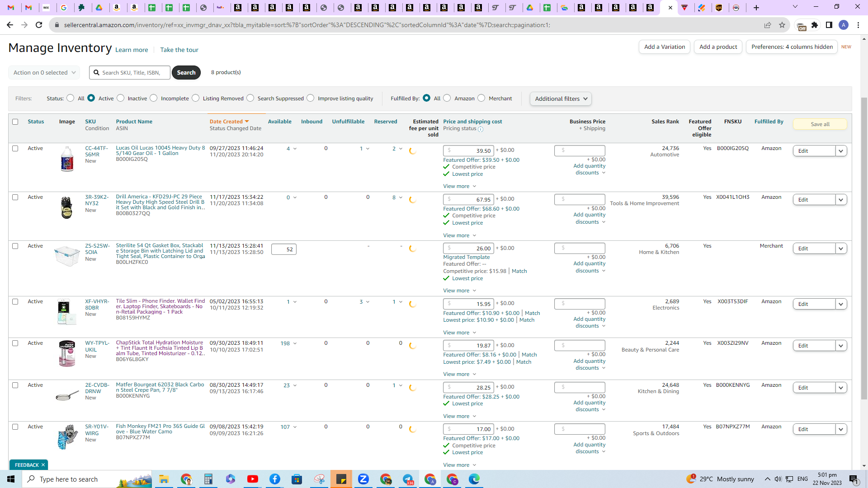868x488 pixels.
Task: Select the Inactive status filter
Action: (121, 98)
